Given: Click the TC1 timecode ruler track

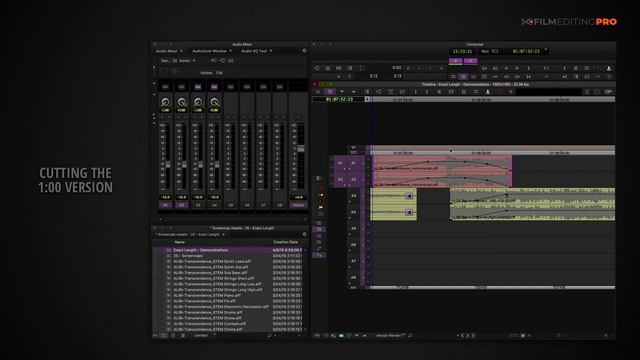Looking at the screenshot, I should coord(493,152).
